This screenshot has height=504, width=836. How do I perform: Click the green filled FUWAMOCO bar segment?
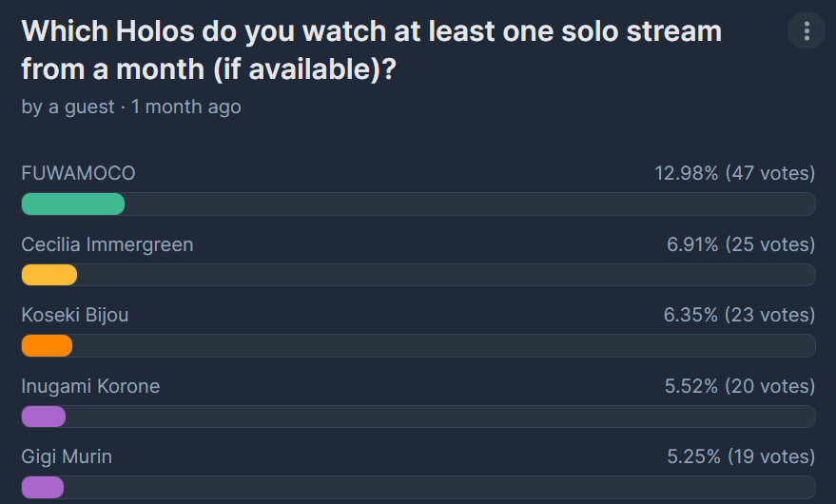[73, 204]
